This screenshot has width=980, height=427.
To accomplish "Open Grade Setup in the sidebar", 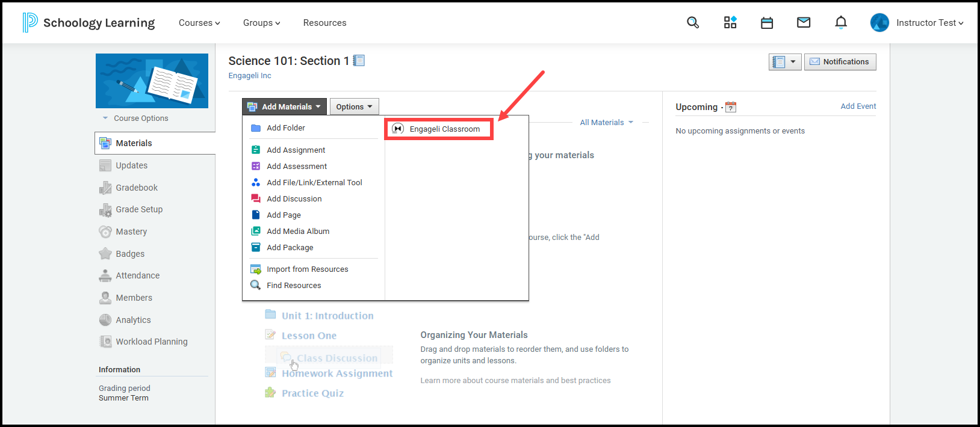I will pyautogui.click(x=139, y=209).
